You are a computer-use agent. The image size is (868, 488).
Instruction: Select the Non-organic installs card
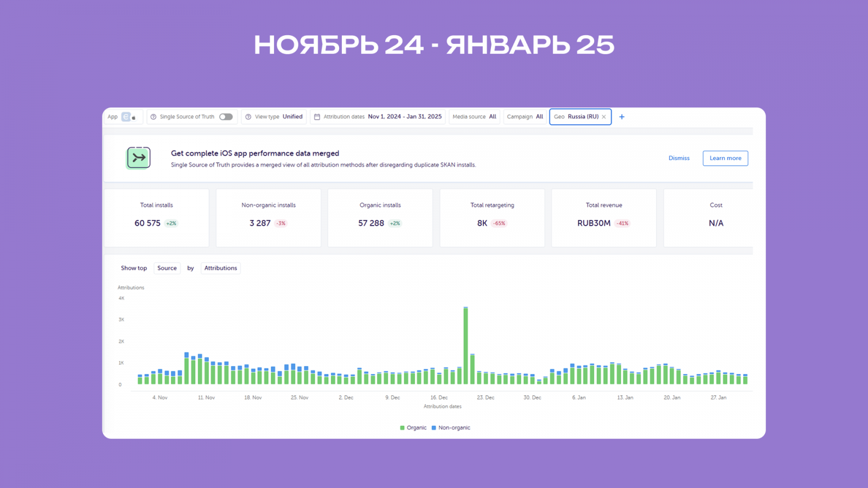coord(269,218)
